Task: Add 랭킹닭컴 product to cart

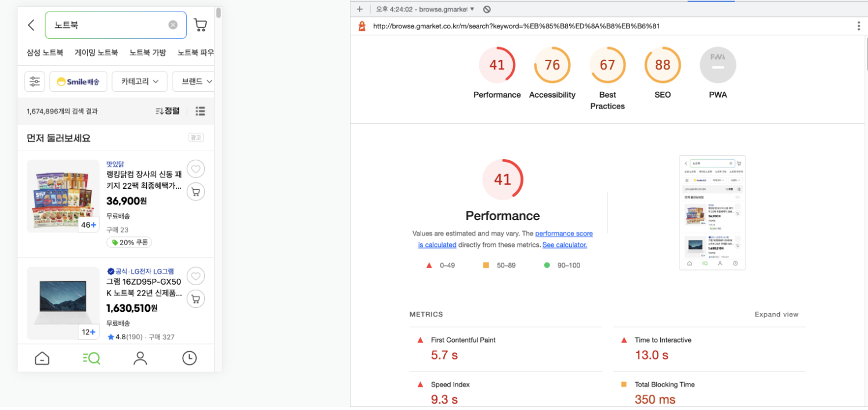Action: (x=196, y=192)
